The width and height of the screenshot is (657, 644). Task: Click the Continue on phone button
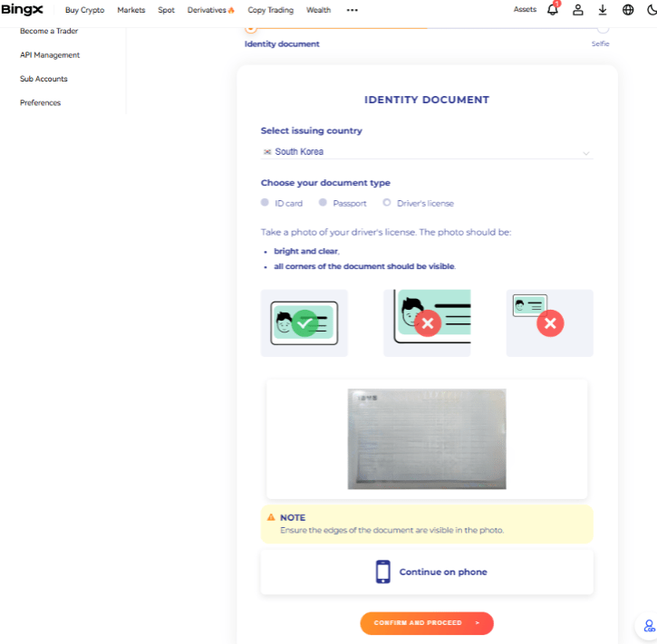427,572
